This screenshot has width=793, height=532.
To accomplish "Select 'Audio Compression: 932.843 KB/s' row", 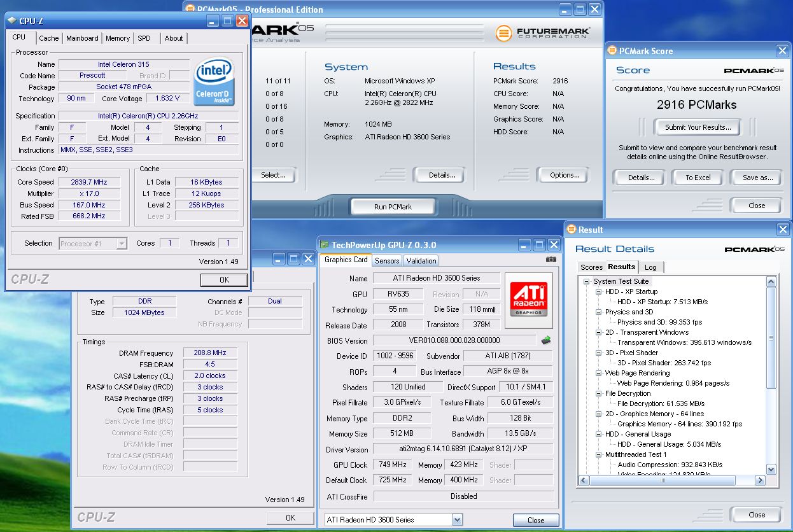I will click(x=670, y=465).
